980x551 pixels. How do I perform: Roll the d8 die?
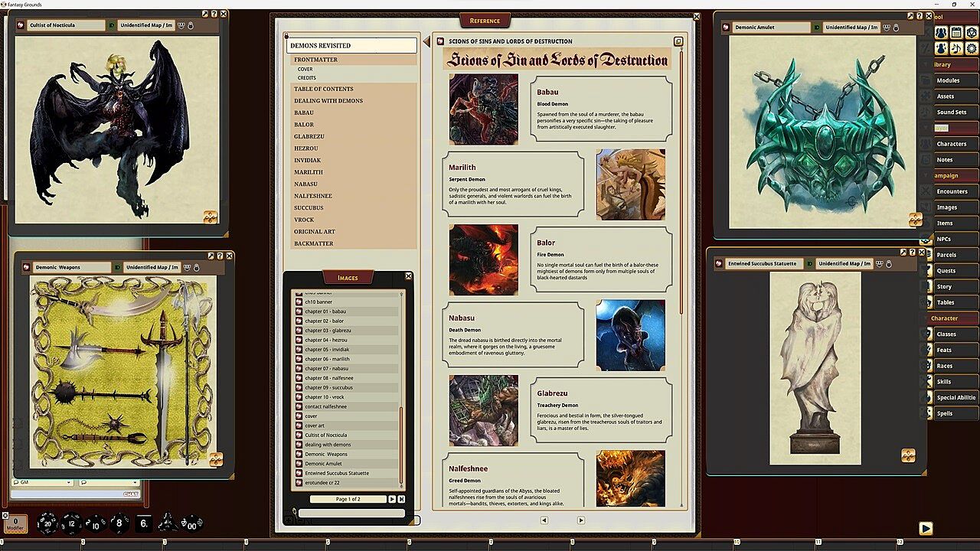point(119,524)
